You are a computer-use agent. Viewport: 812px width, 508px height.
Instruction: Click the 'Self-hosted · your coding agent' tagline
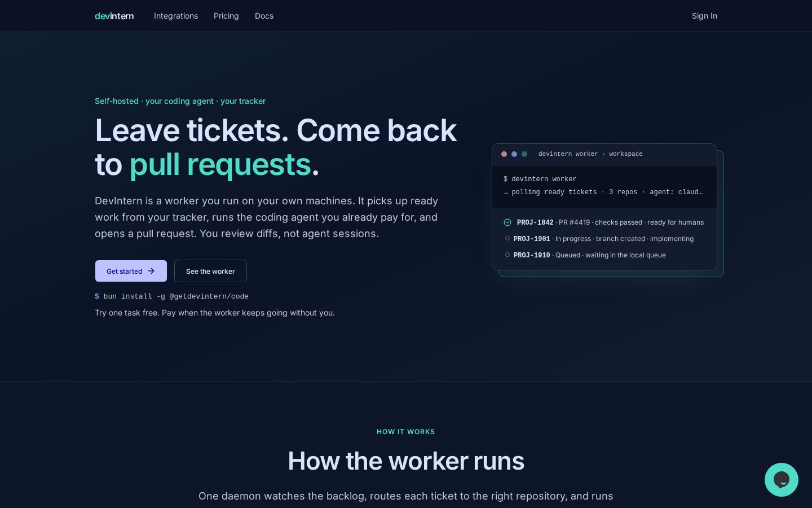tap(180, 101)
